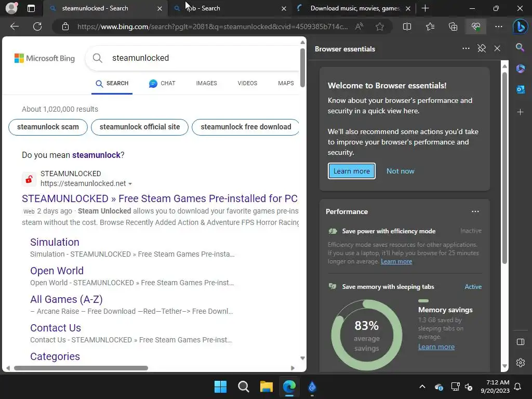The image size is (532, 399).
Task: Show hidden system tray icons
Action: coord(422,387)
